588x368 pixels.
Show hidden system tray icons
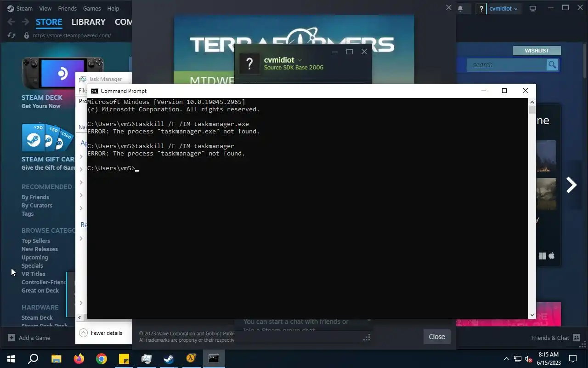coord(507,359)
